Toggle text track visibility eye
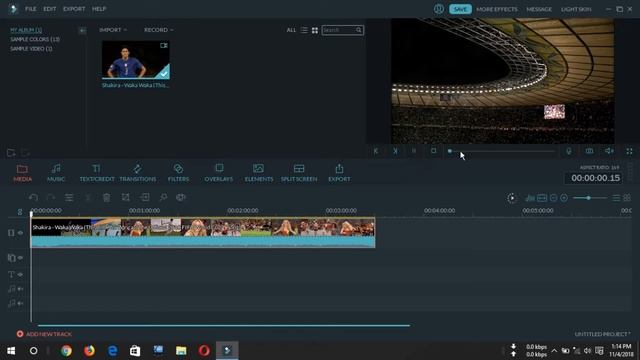 coord(20,275)
